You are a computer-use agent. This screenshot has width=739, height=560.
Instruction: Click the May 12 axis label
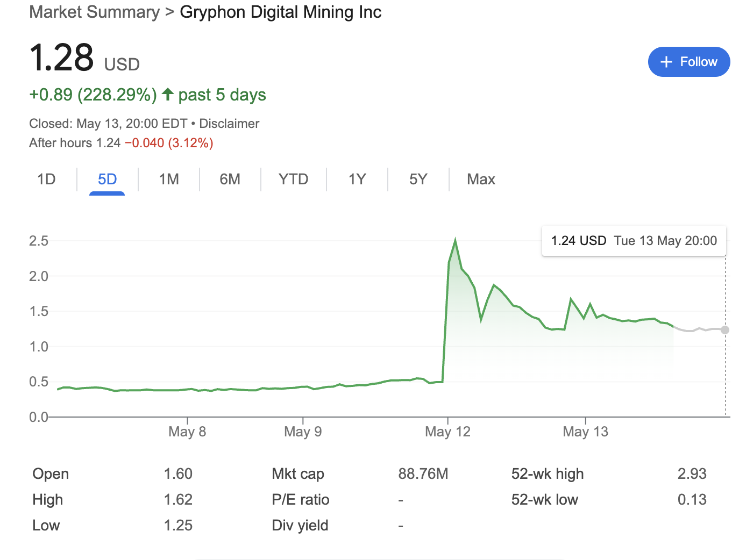[447, 432]
